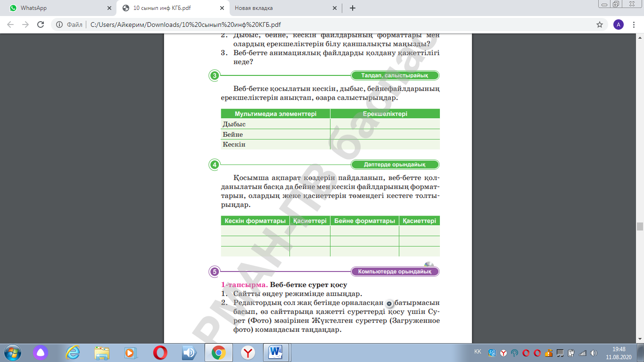Open Internet Explorer from the taskbar

point(73,352)
